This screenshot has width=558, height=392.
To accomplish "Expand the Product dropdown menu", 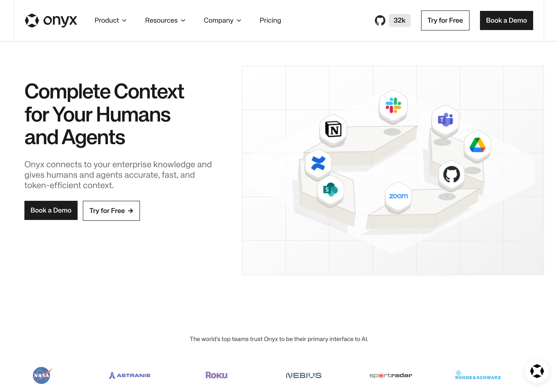I will pyautogui.click(x=111, y=20).
